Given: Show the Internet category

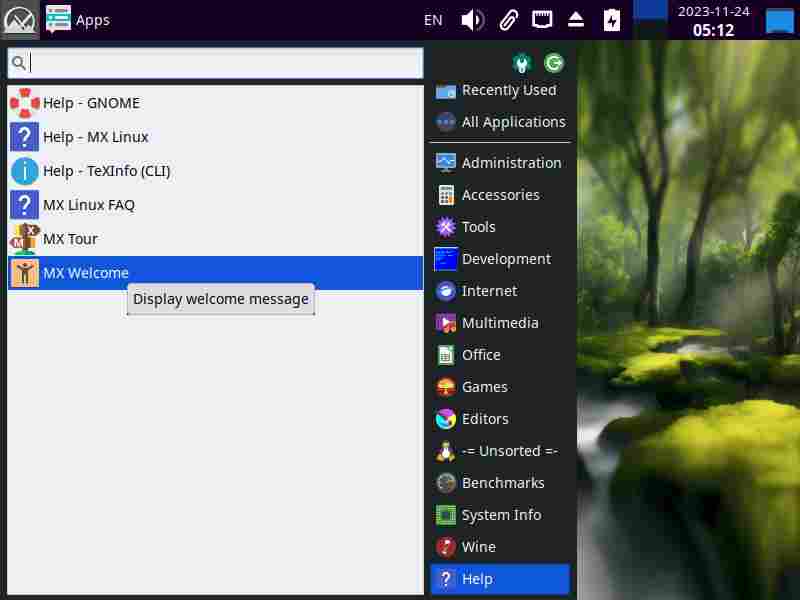Looking at the screenshot, I should (501, 291).
